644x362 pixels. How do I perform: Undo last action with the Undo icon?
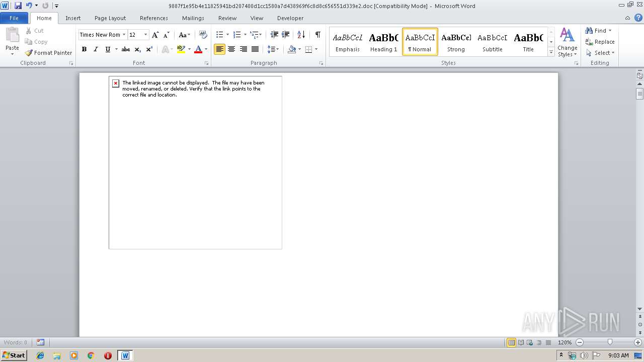pyautogui.click(x=29, y=6)
